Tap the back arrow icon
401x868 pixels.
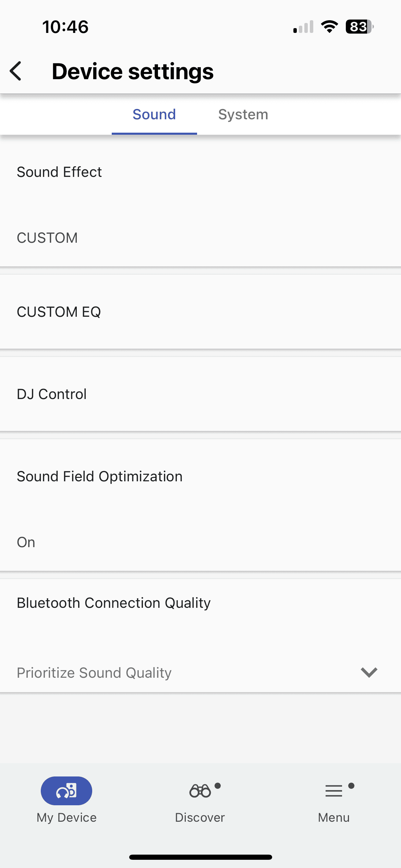coord(16,71)
